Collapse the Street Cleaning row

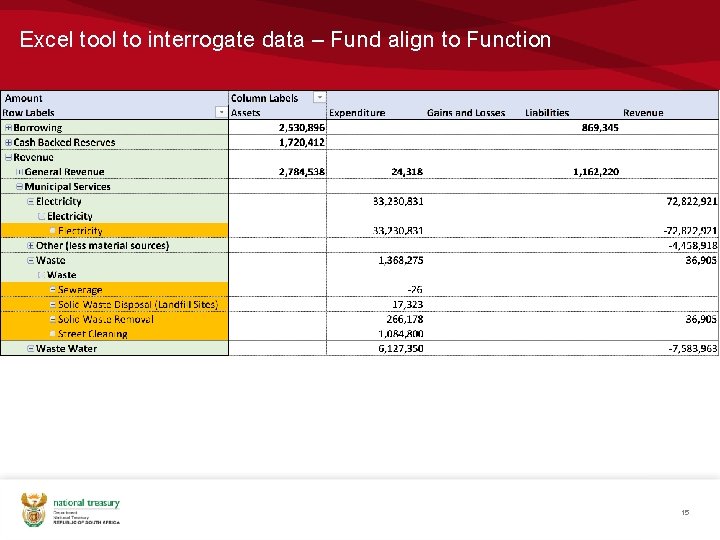[x=53, y=334]
